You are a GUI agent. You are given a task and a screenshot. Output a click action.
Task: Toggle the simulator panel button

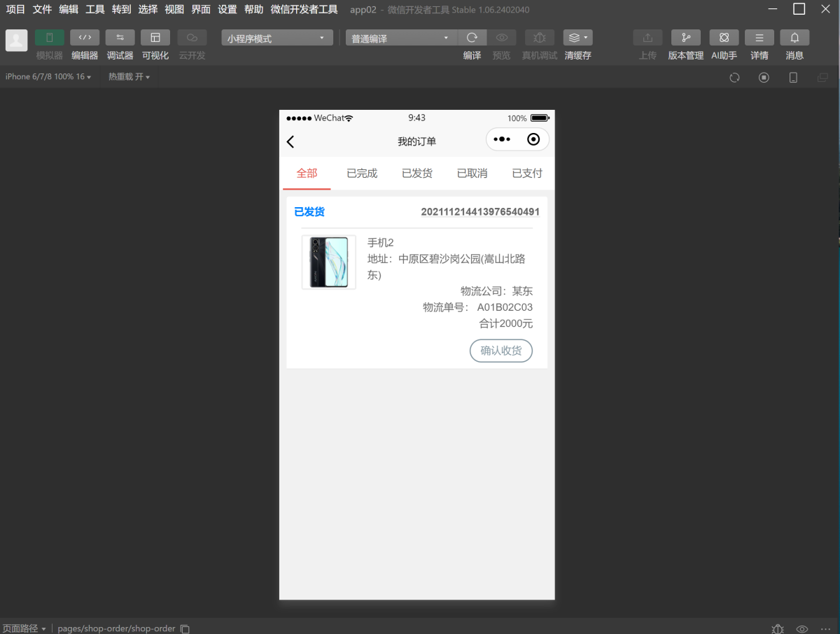[x=49, y=38]
